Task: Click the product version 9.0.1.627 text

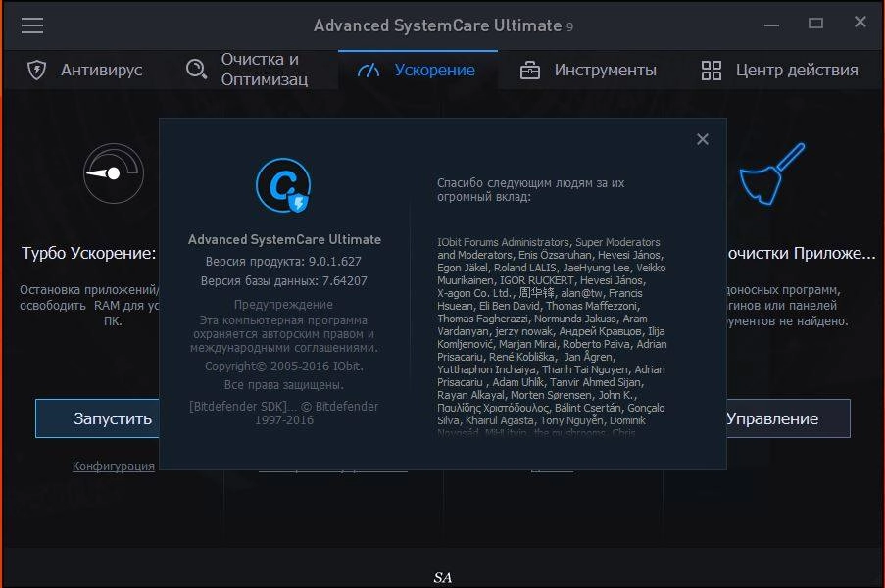Action: click(x=283, y=262)
